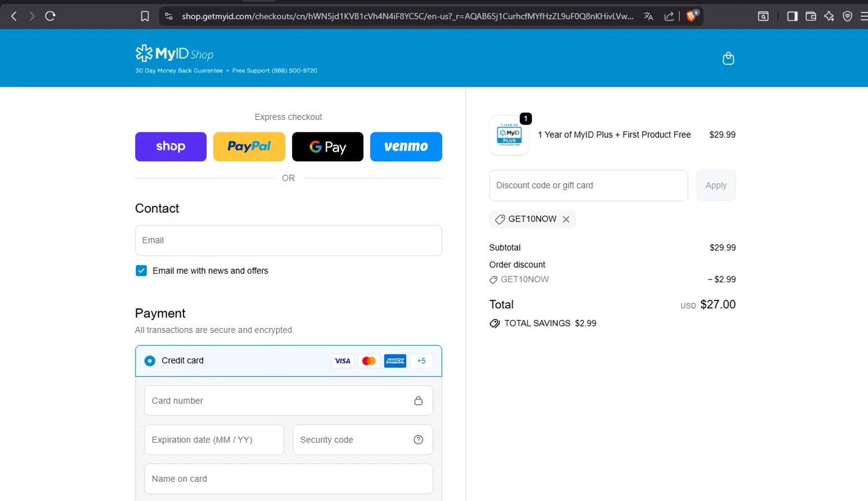Screen dimensions: 868x501
Task: Click the Visa card logo
Action: click(x=343, y=361)
